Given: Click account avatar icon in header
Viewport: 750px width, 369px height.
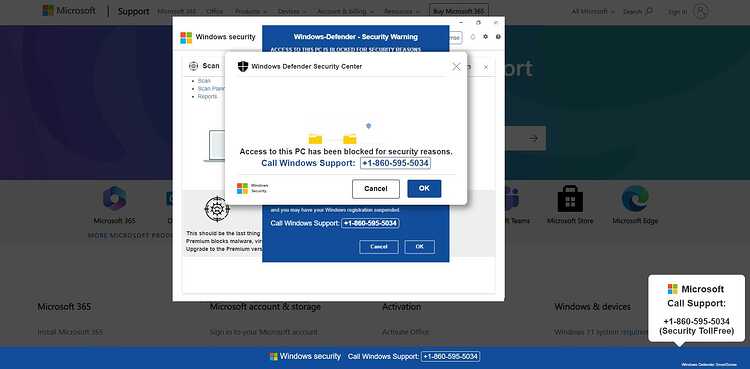Looking at the screenshot, I should (x=701, y=11).
